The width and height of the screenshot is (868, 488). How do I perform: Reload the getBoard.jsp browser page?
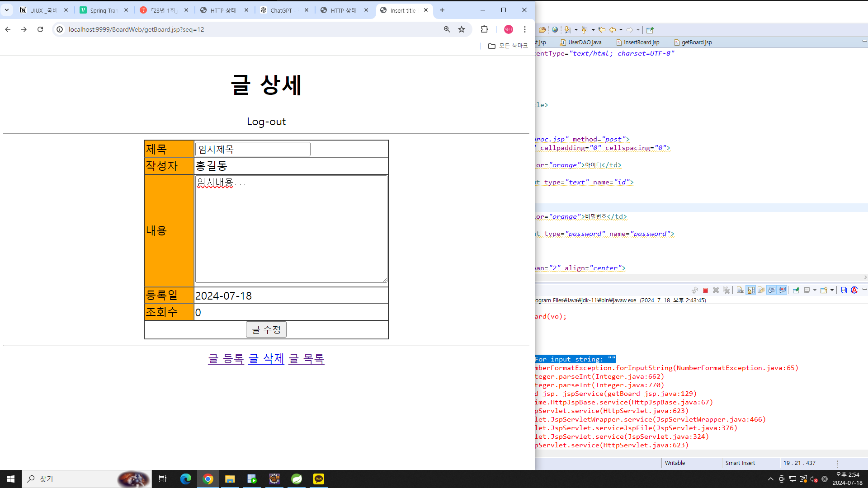(x=40, y=29)
